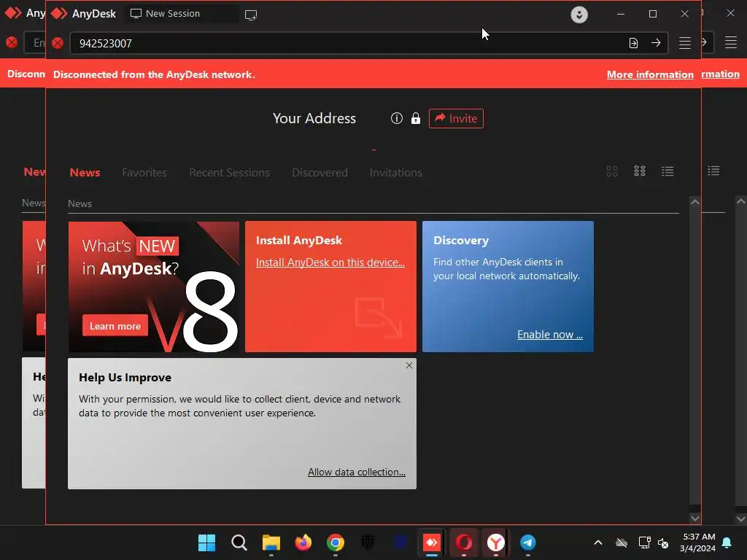Click the cloud sync icon in the tray
The height and width of the screenshot is (560, 747).
click(x=622, y=542)
